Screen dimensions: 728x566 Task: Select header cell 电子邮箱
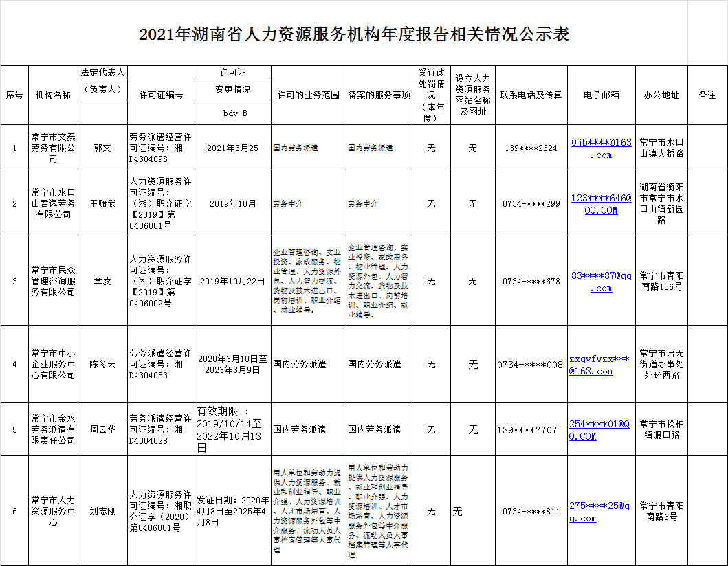point(602,95)
